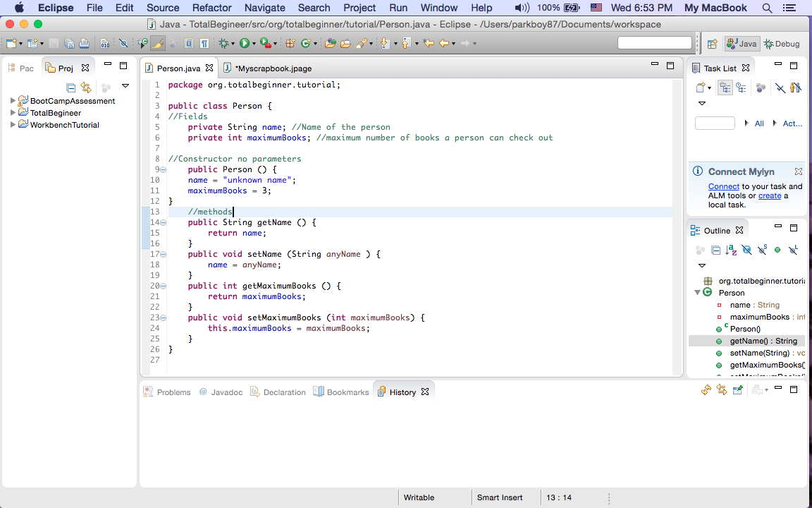Open Spotlight search in the menu bar

(x=768, y=8)
